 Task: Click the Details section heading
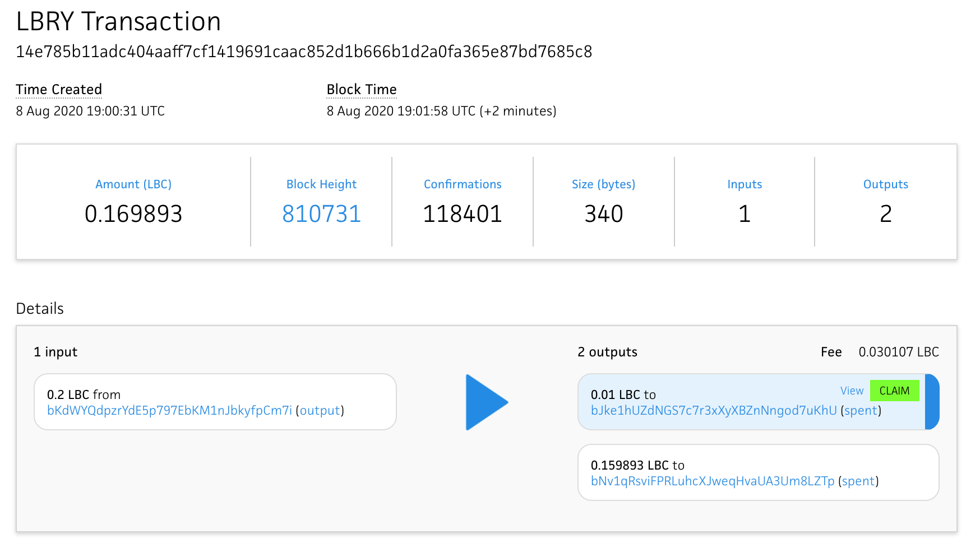(40, 308)
